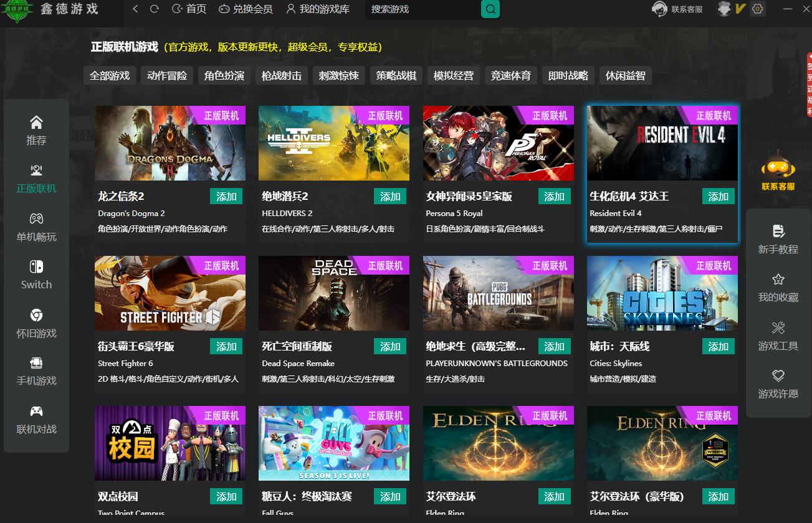Click the 死亡空间重制版 title text
Viewport: 812px width, 523px height.
click(x=297, y=346)
